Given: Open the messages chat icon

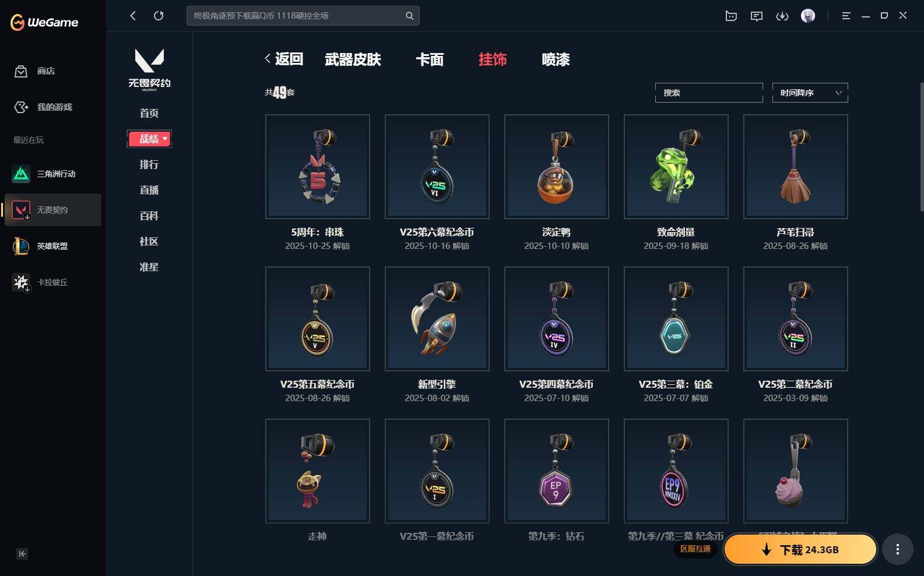Looking at the screenshot, I should click(757, 16).
